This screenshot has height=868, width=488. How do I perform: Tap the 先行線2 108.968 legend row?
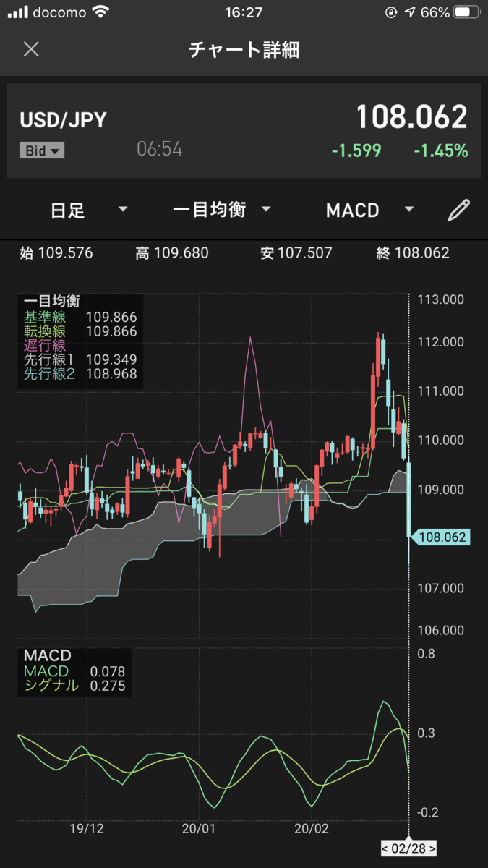(80, 374)
